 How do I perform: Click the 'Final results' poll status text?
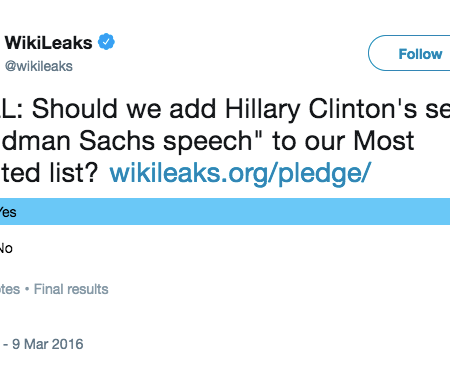pos(71,289)
